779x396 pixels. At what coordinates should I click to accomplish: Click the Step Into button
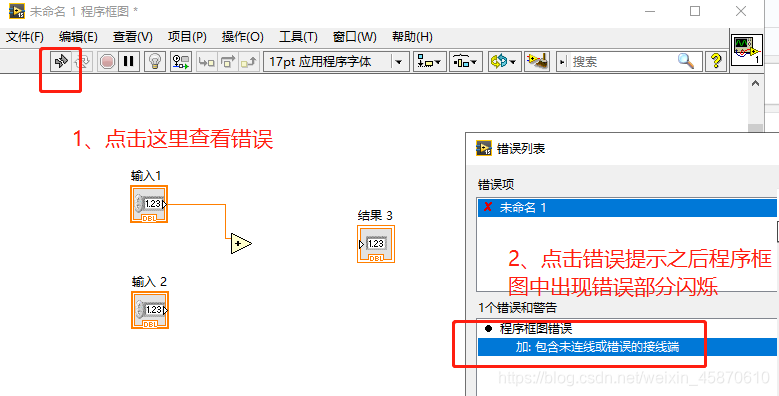click(x=206, y=62)
